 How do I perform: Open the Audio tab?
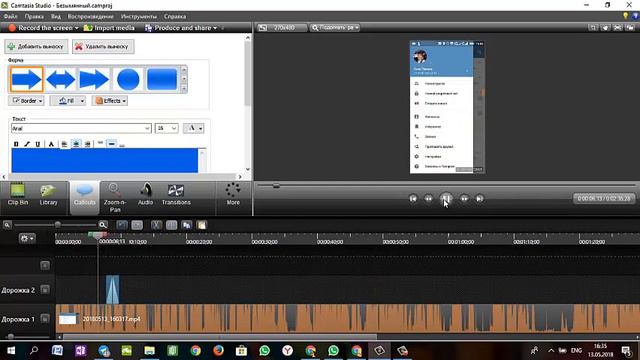(x=145, y=195)
